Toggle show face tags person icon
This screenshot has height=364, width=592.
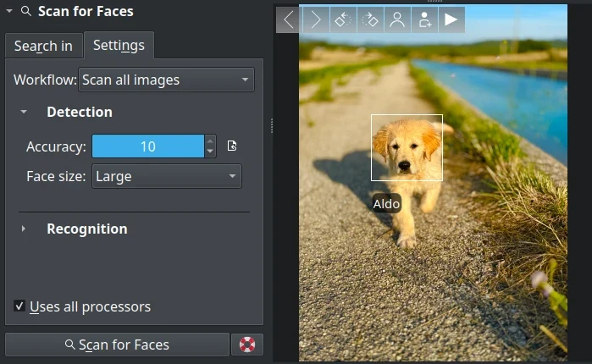(x=397, y=19)
